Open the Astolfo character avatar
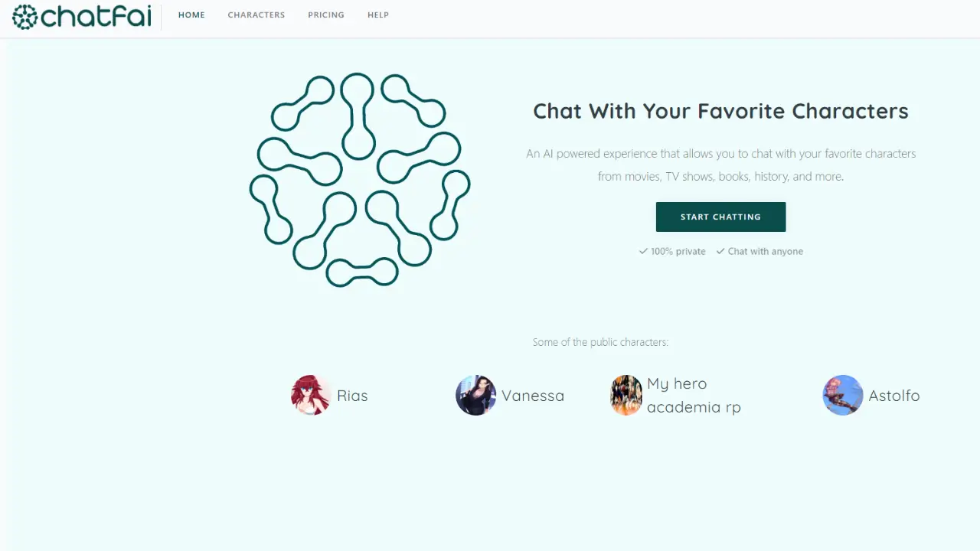 point(843,396)
